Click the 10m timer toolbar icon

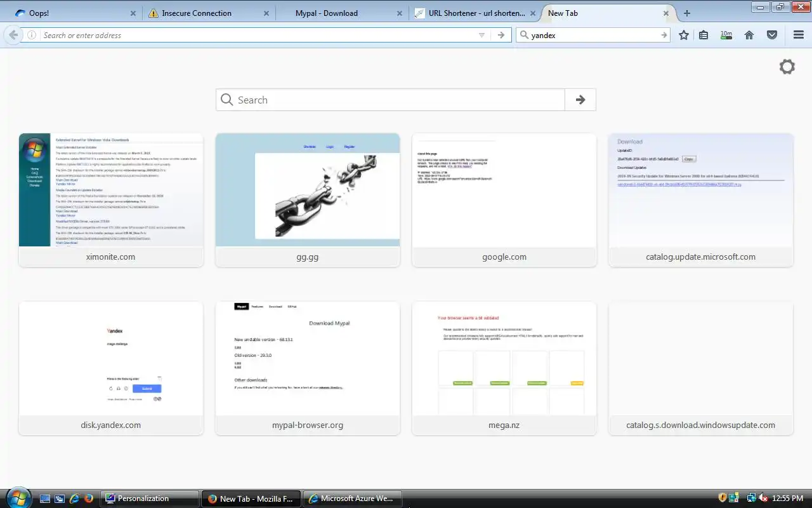pos(726,35)
